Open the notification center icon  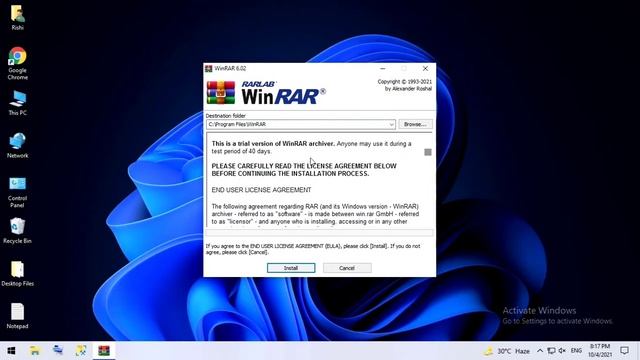point(624,351)
